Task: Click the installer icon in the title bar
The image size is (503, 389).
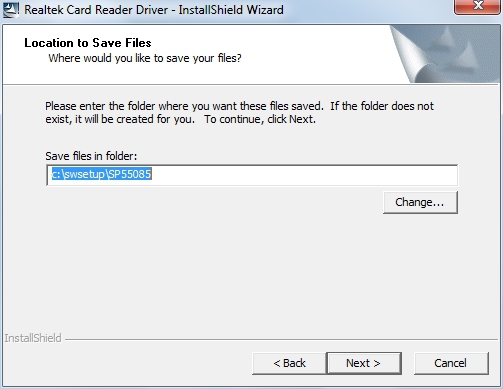Action: tap(11, 9)
